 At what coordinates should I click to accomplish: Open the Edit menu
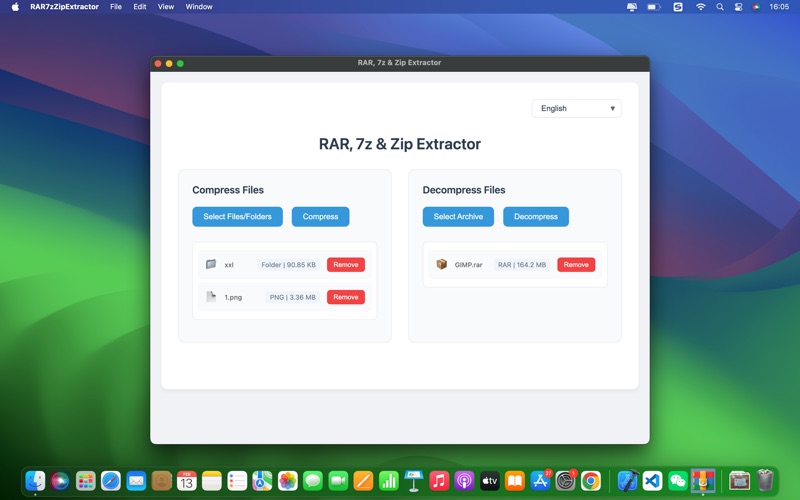(140, 7)
